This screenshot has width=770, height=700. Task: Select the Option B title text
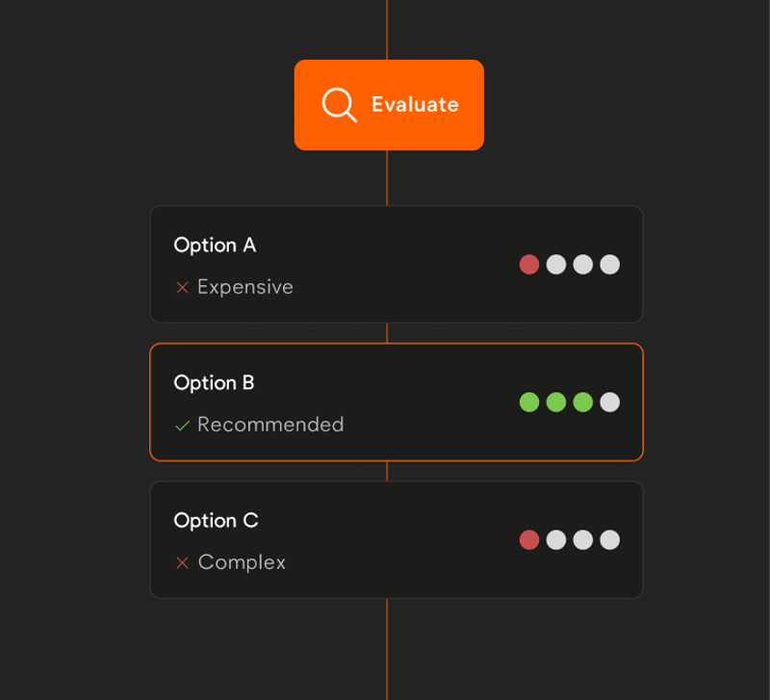point(214,382)
